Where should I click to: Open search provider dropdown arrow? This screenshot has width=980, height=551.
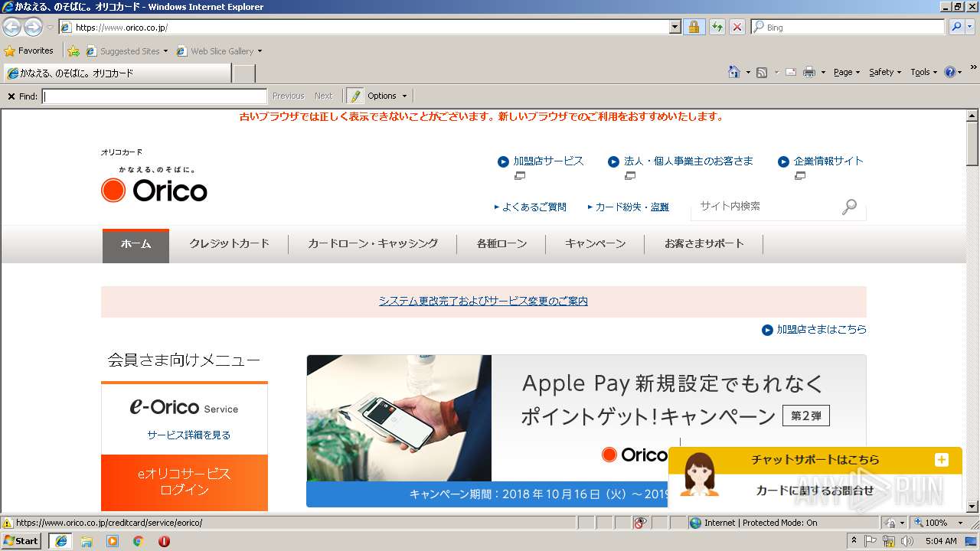click(x=971, y=27)
